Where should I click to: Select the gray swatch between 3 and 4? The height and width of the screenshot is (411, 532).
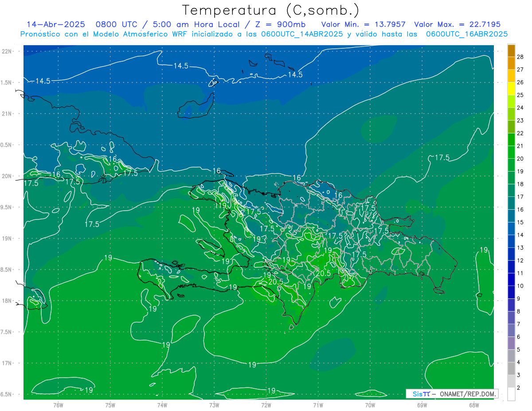(x=511, y=369)
